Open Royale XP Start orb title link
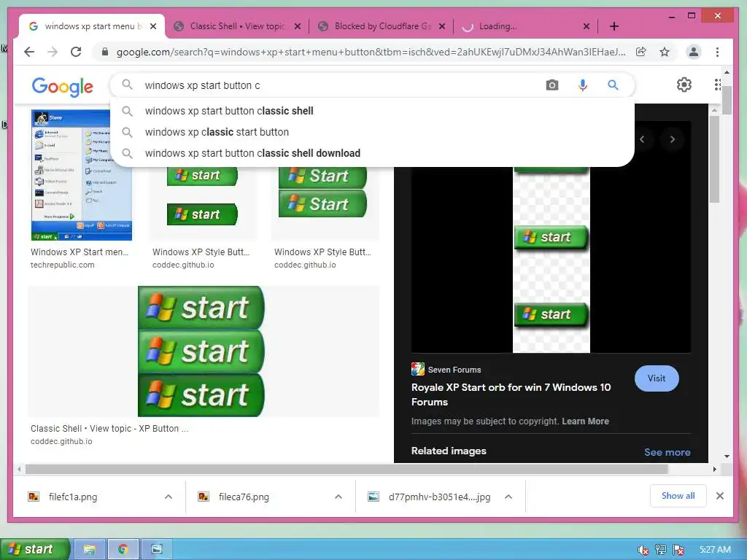 (x=511, y=394)
